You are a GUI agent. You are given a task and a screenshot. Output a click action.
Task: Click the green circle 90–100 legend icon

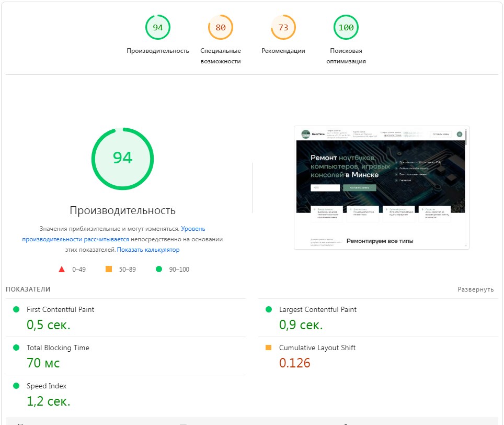pyautogui.click(x=158, y=269)
